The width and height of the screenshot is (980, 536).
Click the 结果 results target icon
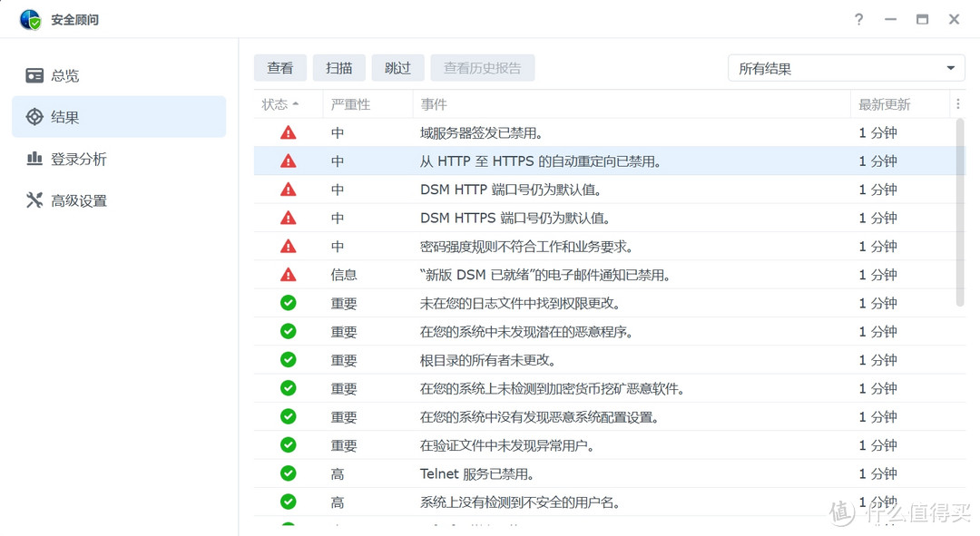(x=34, y=117)
